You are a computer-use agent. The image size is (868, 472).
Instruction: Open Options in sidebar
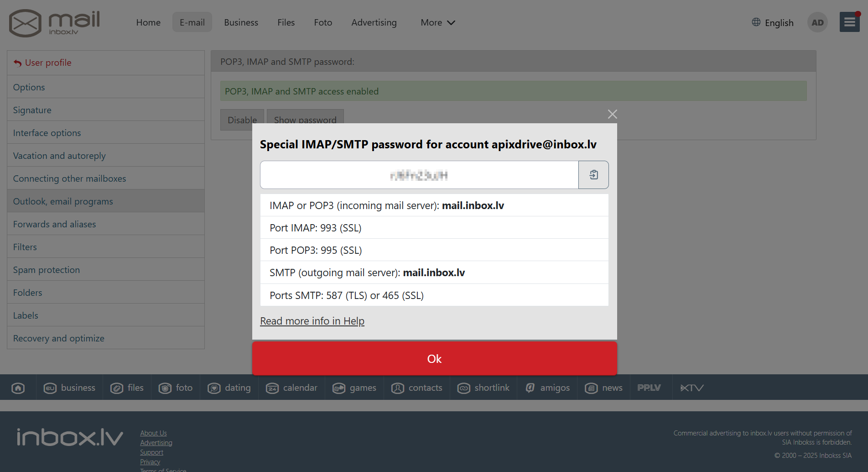(x=106, y=87)
